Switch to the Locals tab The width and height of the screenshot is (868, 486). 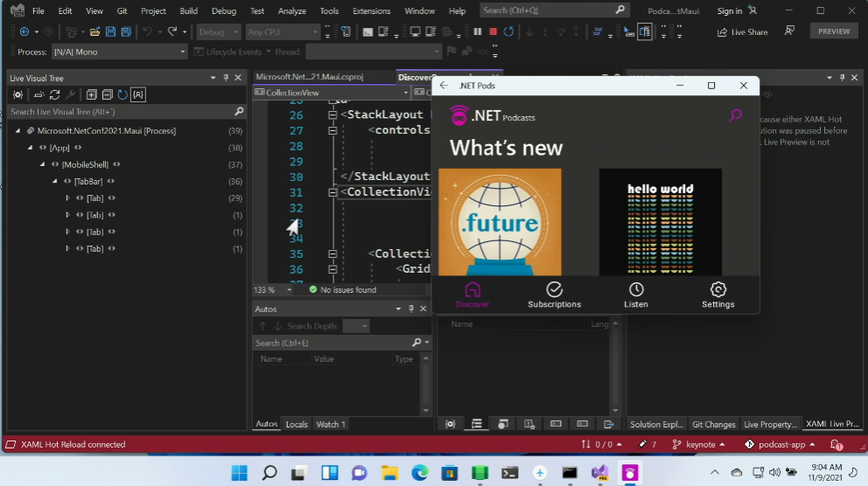tap(297, 424)
